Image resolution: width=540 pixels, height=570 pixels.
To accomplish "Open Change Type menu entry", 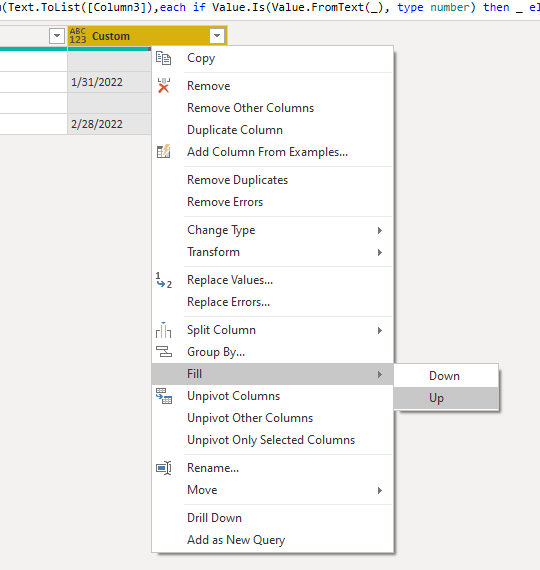I will click(272, 230).
